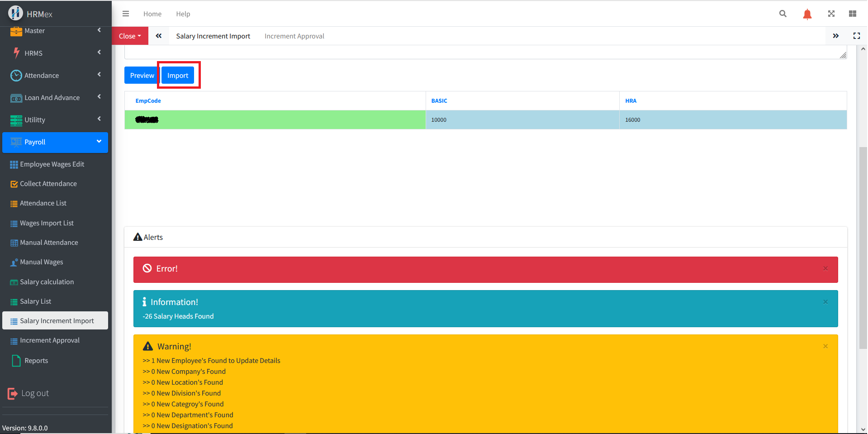This screenshot has width=868, height=434.
Task: Click the Log out link
Action: 35,393
